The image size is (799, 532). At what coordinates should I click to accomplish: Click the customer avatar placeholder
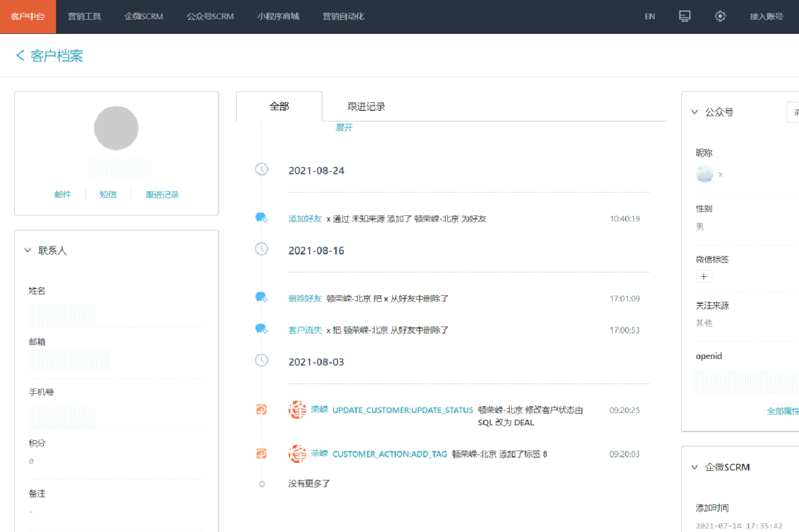[116, 128]
